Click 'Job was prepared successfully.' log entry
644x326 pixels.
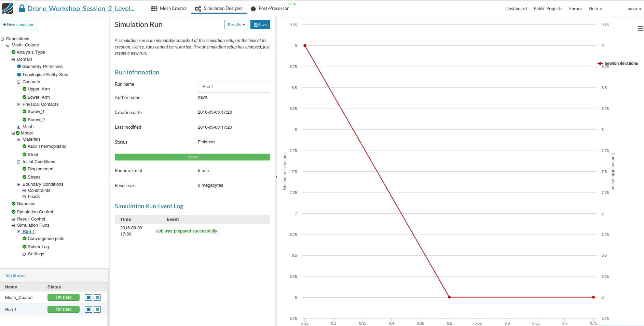[187, 231]
